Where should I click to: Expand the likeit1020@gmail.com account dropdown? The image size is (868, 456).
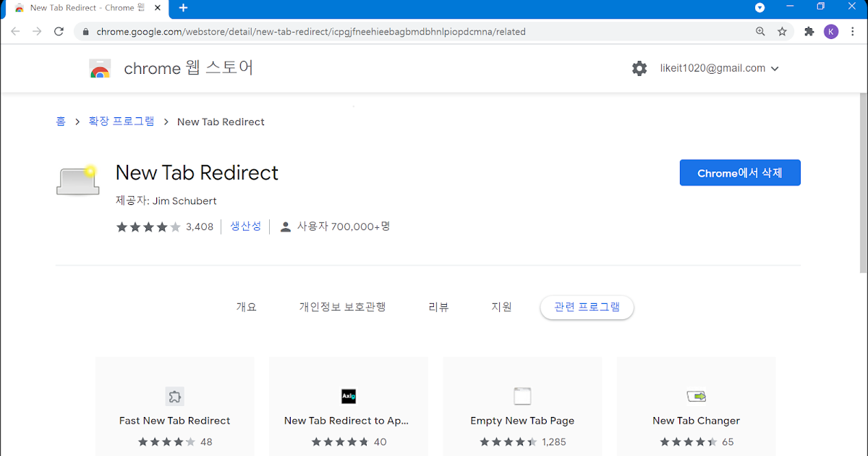coord(719,68)
